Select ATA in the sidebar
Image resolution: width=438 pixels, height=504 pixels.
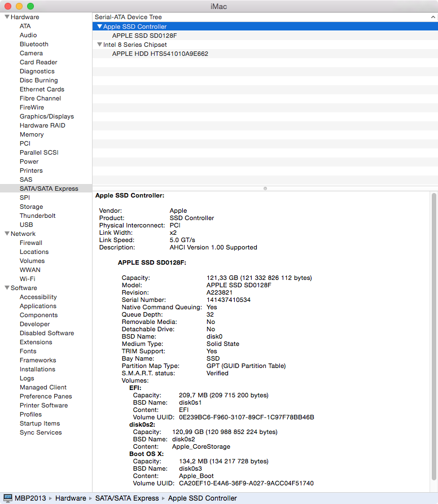point(25,26)
